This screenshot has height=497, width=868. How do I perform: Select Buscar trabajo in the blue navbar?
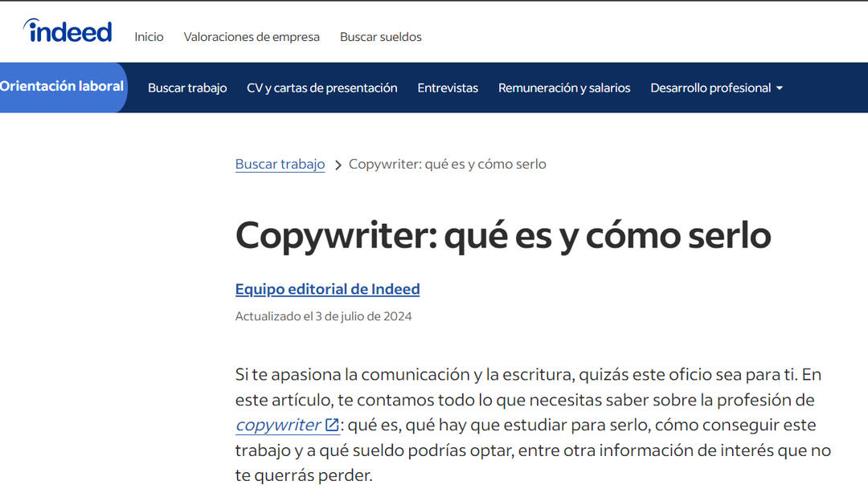[x=187, y=88]
